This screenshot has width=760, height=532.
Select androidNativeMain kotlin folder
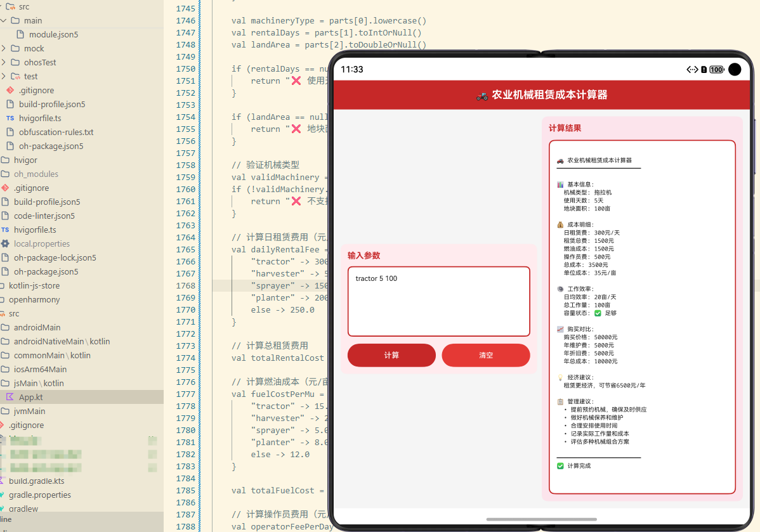[x=62, y=342]
